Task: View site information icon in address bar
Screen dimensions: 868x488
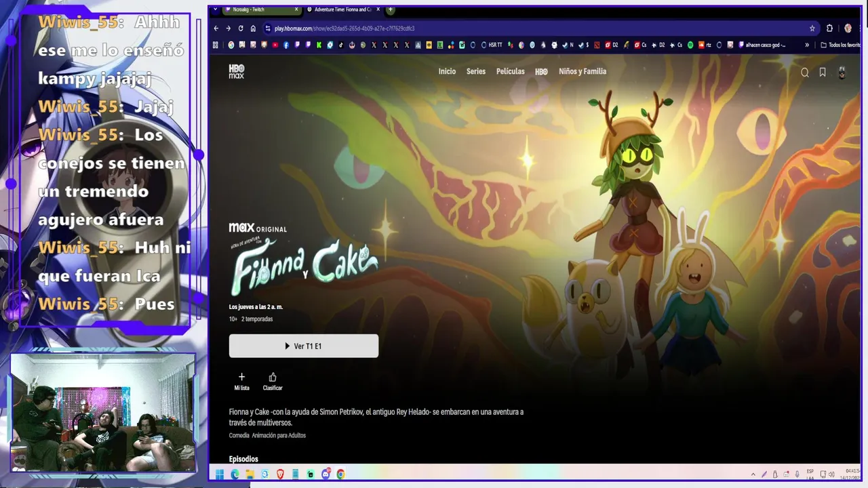Action: [x=268, y=28]
